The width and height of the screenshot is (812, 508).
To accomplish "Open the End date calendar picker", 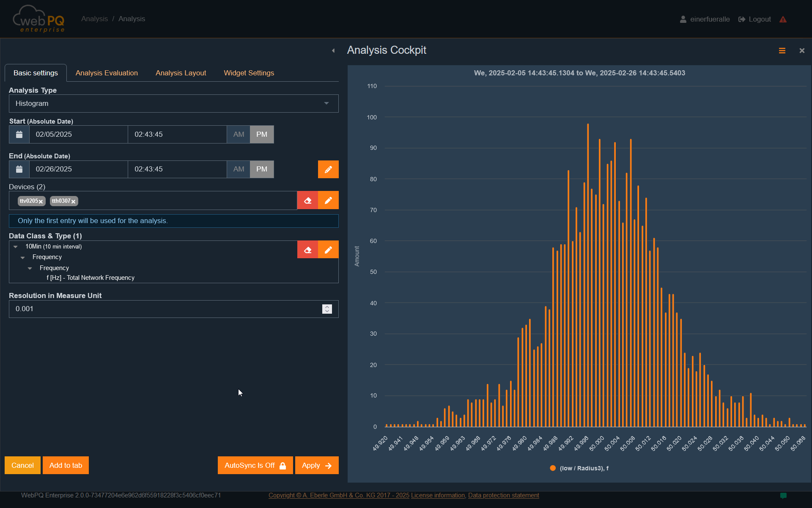I will click(x=19, y=169).
